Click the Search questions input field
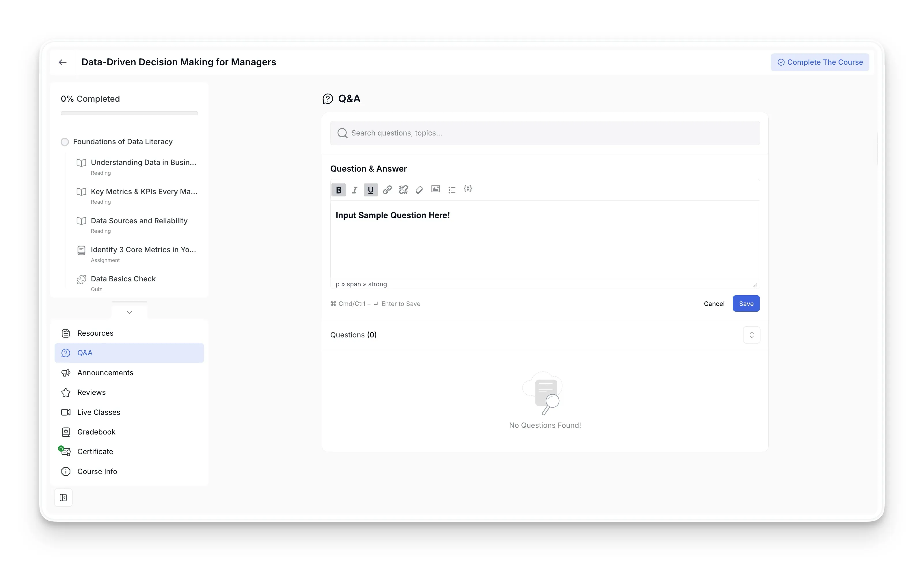Screen dimensions: 924x561 545,133
